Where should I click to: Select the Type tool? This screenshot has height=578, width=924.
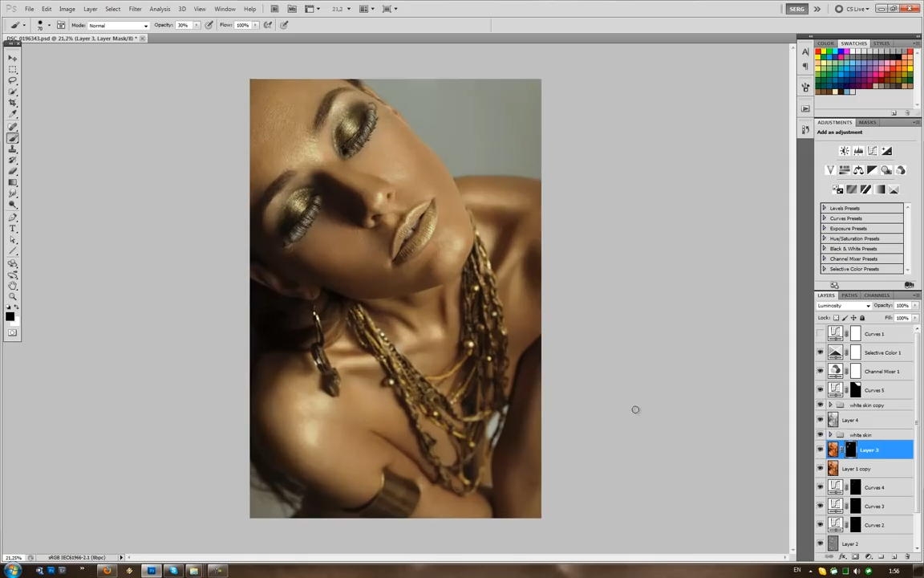click(x=12, y=229)
